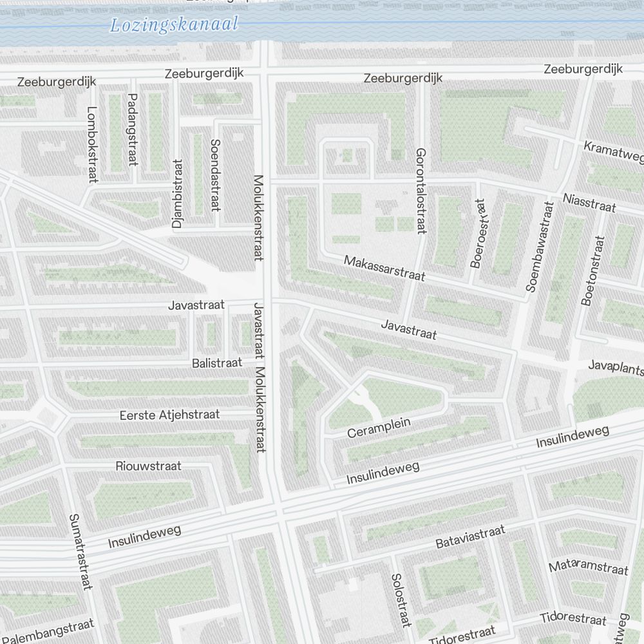Click the Padangstraat street label

(133, 129)
